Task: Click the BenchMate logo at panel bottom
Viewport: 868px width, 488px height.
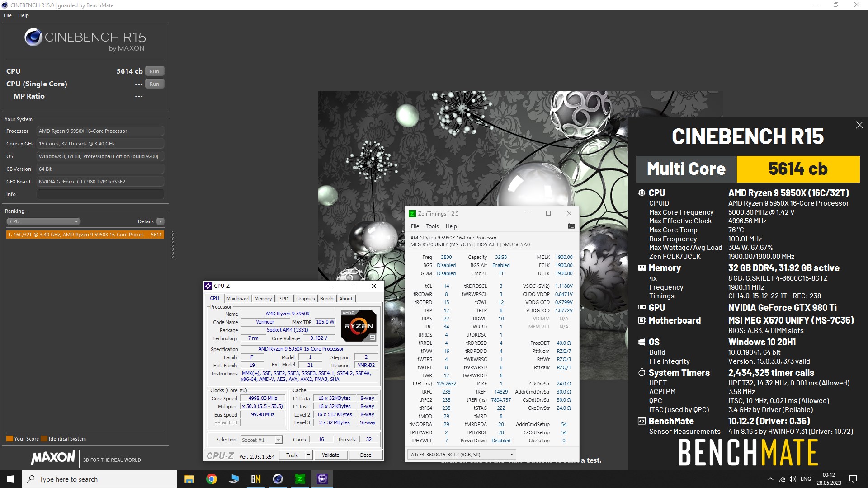Action: [748, 453]
